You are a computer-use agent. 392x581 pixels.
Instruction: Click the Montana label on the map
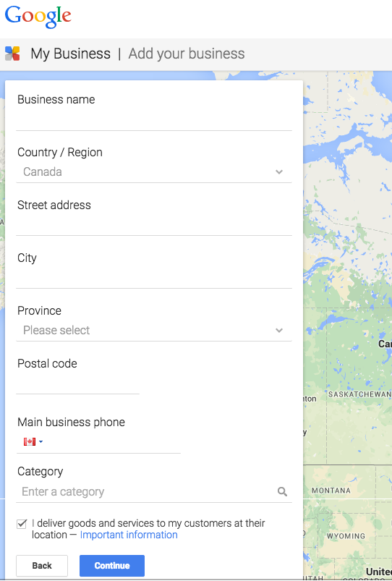tap(331, 491)
